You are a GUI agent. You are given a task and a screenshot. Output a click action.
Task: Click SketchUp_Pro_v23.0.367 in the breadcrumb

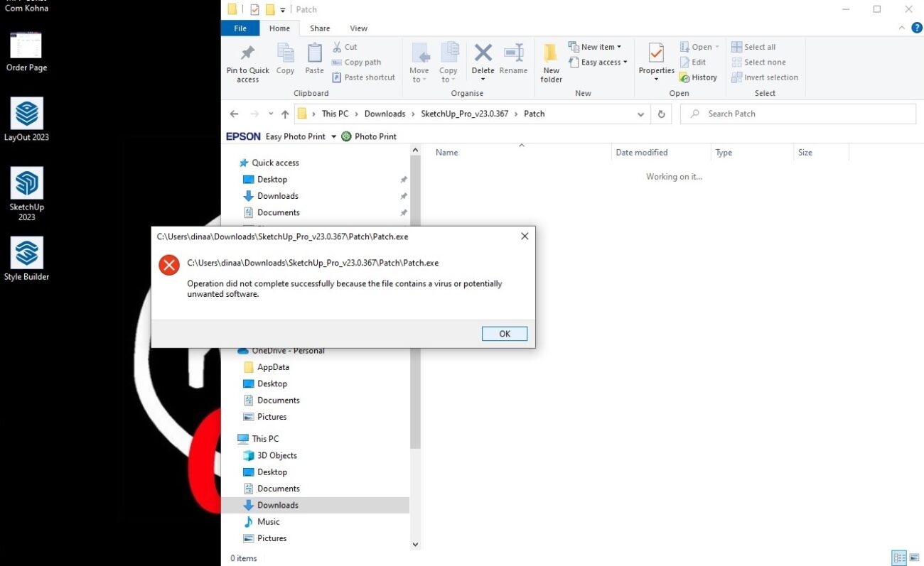[465, 114]
